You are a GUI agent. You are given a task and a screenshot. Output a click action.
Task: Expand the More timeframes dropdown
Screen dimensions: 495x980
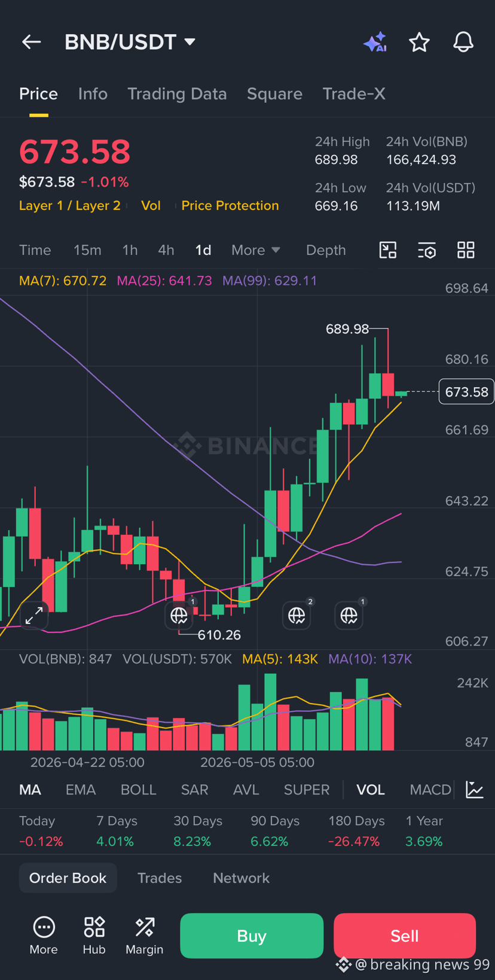(255, 250)
